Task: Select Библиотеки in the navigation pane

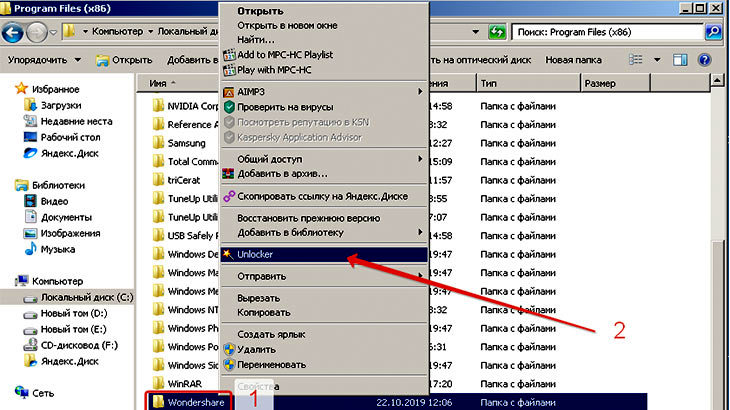Action: pyautogui.click(x=50, y=185)
